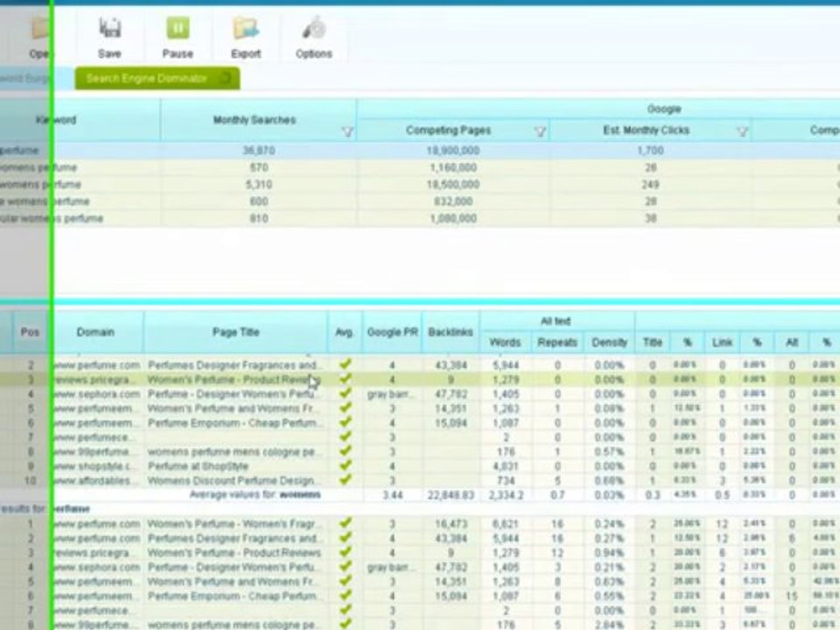Click the Google group header in the keyword table

click(664, 109)
